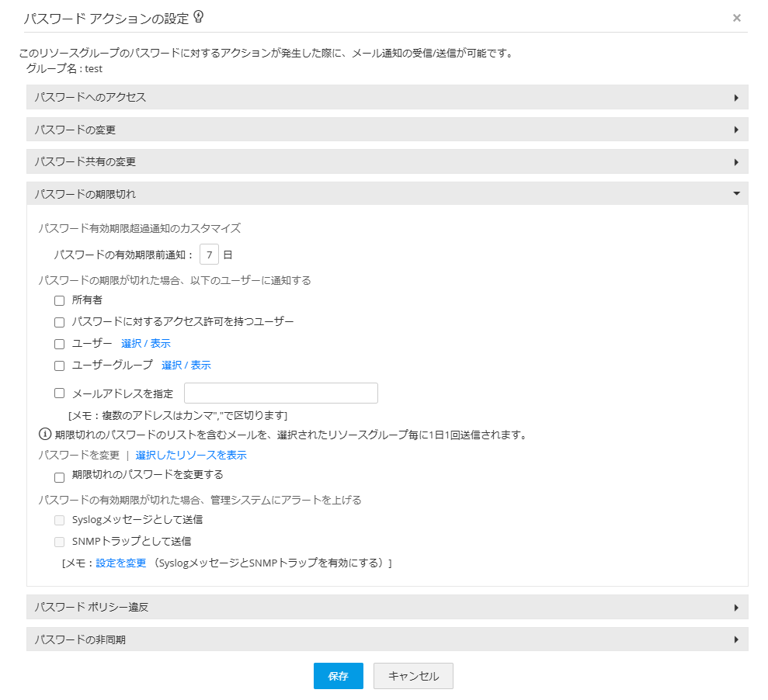The height and width of the screenshot is (700, 768).
Task: Click the 保存 button
Action: (x=338, y=676)
